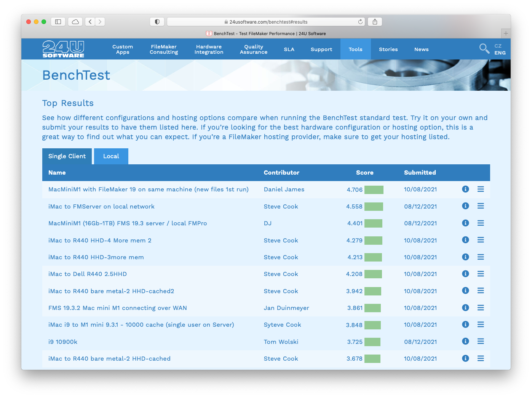Open the Support menu item
Screen dimensions: 532x398
(321, 49)
